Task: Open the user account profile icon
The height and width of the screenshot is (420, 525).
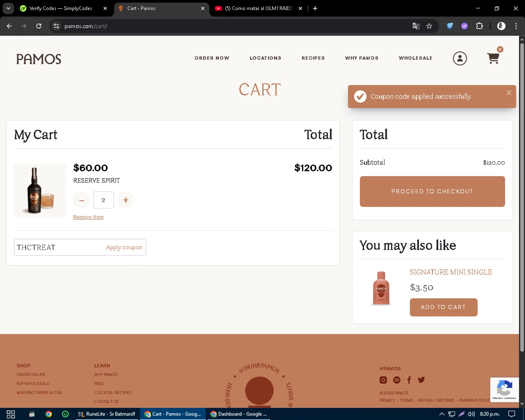Action: [460, 58]
